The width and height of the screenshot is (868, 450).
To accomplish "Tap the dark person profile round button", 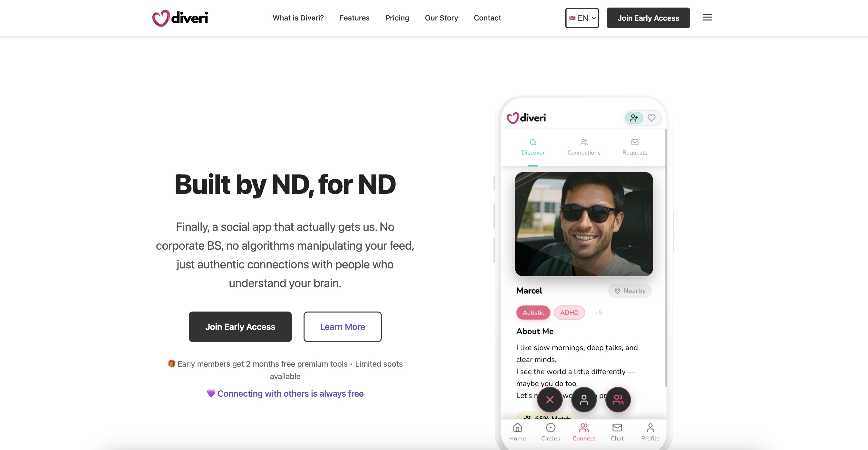I will tap(584, 400).
